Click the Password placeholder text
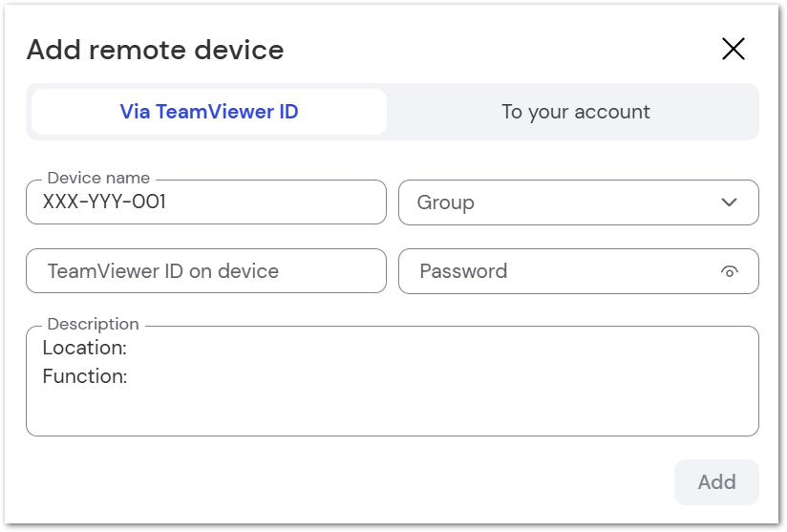Viewport: 787px width, 532px height. click(463, 271)
